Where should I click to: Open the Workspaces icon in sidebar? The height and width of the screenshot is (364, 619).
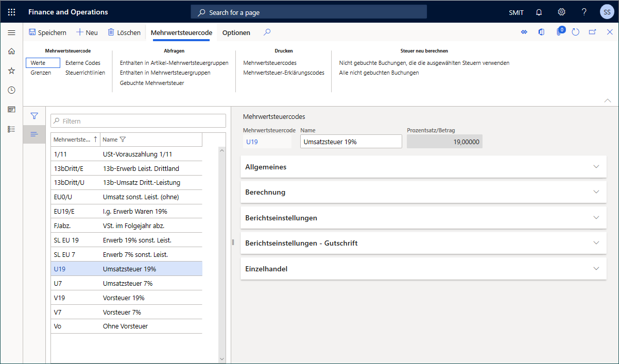(11, 109)
